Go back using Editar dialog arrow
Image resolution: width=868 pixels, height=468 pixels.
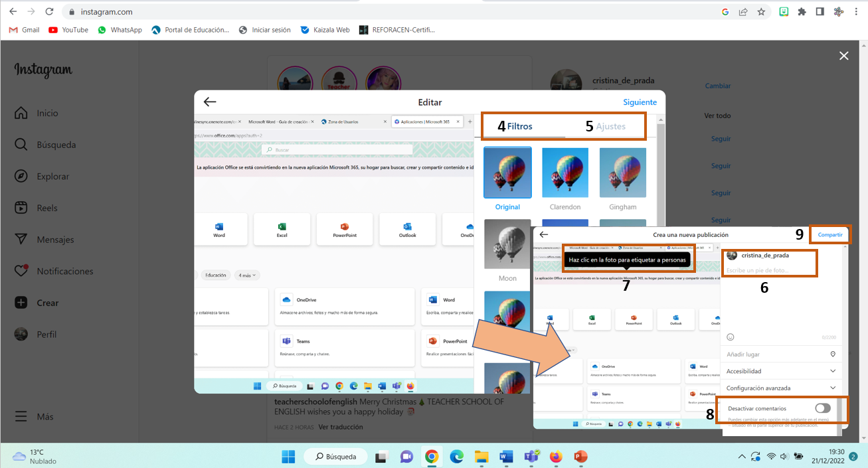pos(210,102)
